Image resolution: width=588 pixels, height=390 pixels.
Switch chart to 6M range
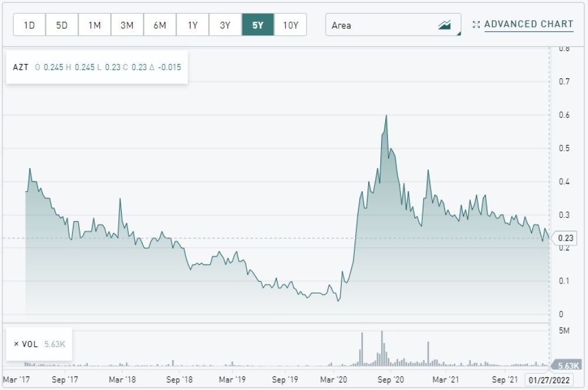point(160,25)
